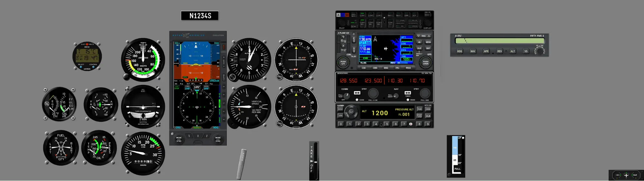Engage ALT hold on the S-TEC autopilot
This screenshot has height=181, width=644.
[513, 51]
